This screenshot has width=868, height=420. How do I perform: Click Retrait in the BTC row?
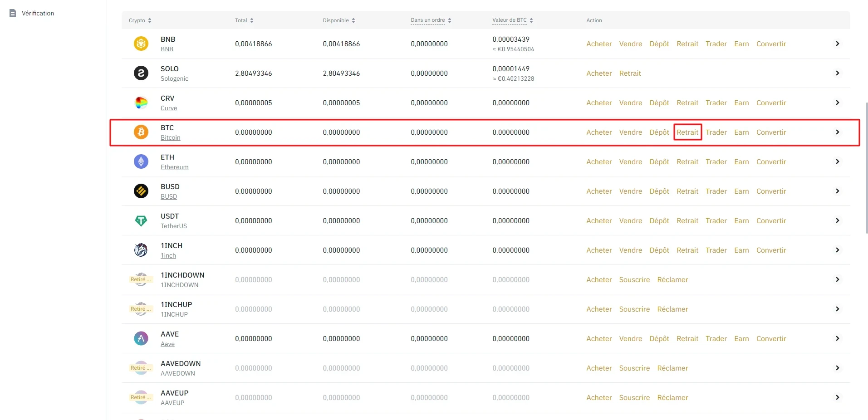point(687,132)
